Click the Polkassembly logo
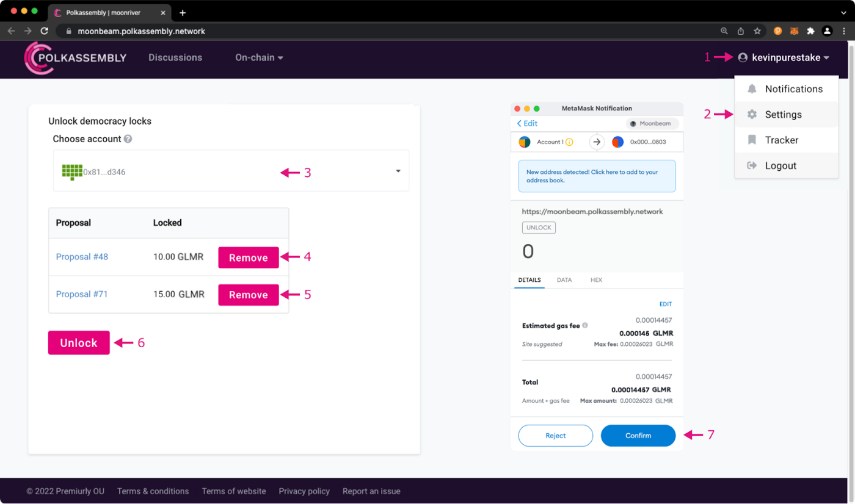This screenshot has height=504, width=855. 75,58
